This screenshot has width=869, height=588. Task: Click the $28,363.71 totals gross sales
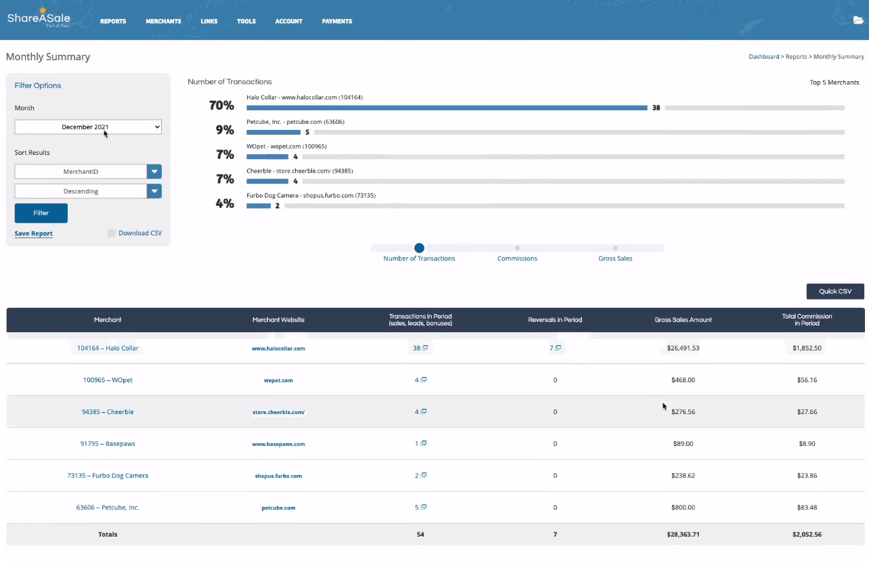click(683, 534)
